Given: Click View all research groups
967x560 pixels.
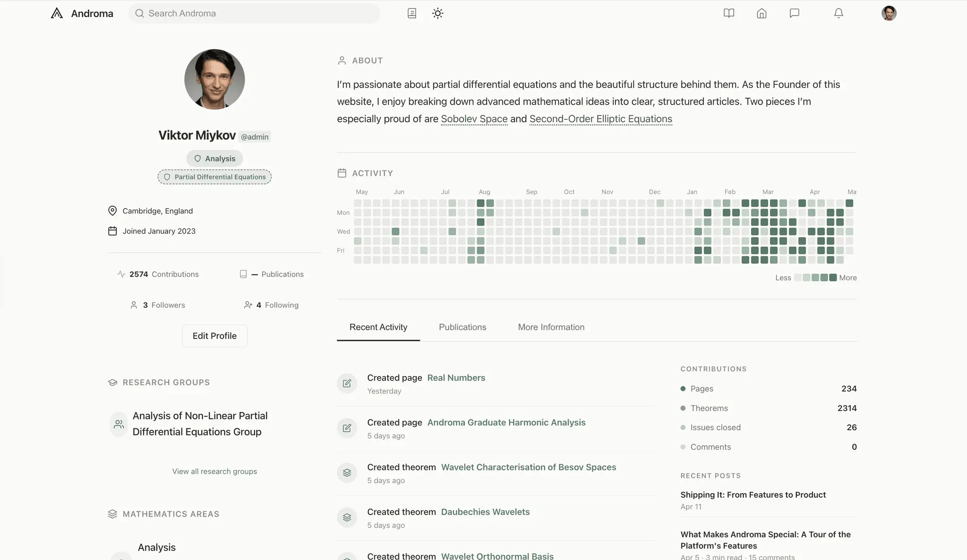Looking at the screenshot, I should (214, 471).
